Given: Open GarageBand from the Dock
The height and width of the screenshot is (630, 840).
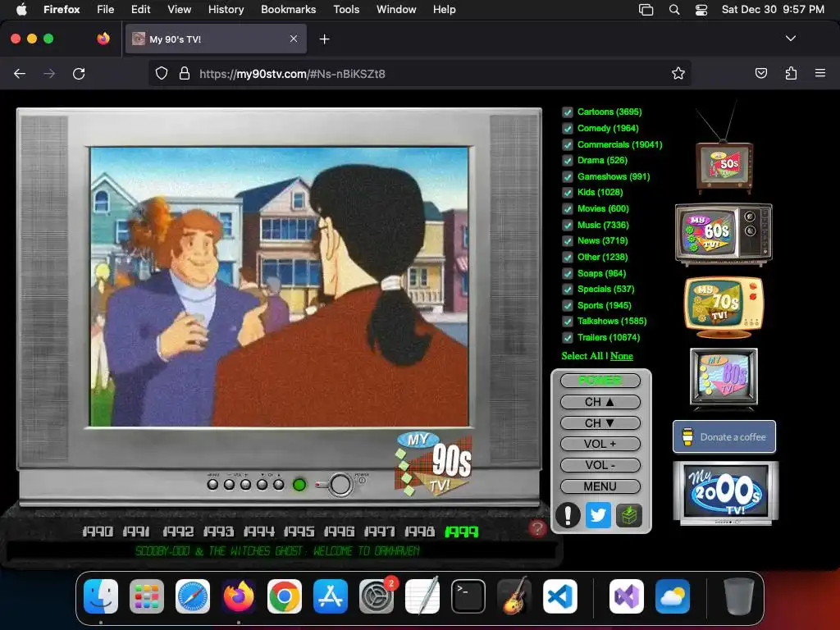Looking at the screenshot, I should click(514, 596).
